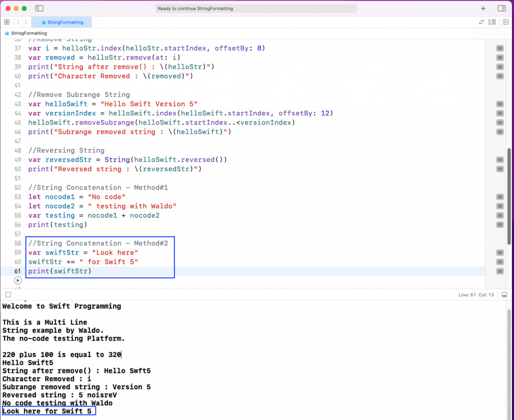
Task: Toggle the left navigator sidebar
Action: 40,9
